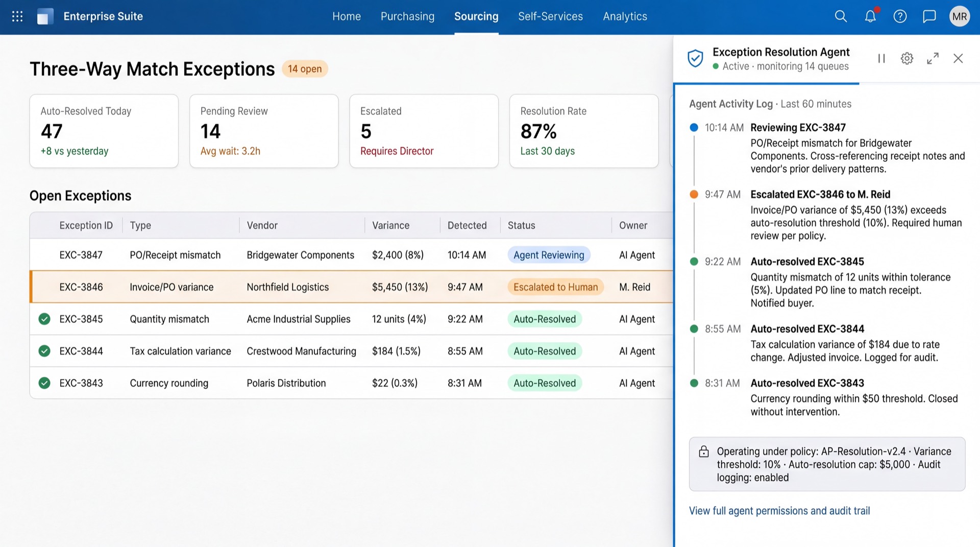Image resolution: width=980 pixels, height=547 pixels.
Task: Expand the agent panel to full view
Action: (933, 58)
